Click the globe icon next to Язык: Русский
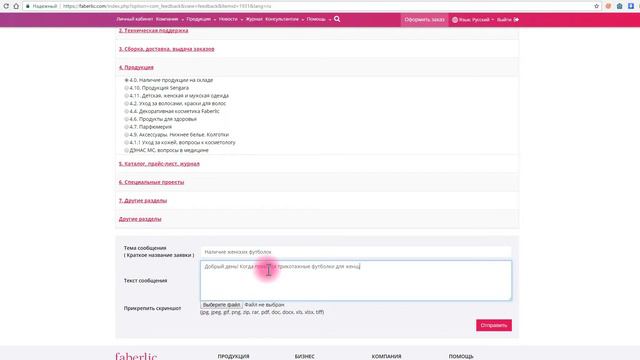The width and height of the screenshot is (640, 360). [x=454, y=20]
